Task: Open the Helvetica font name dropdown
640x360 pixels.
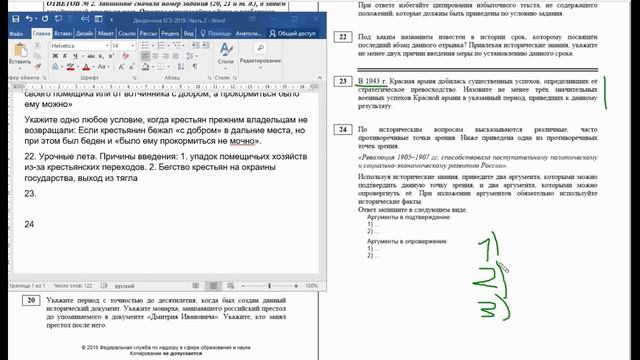Action: coord(107,46)
